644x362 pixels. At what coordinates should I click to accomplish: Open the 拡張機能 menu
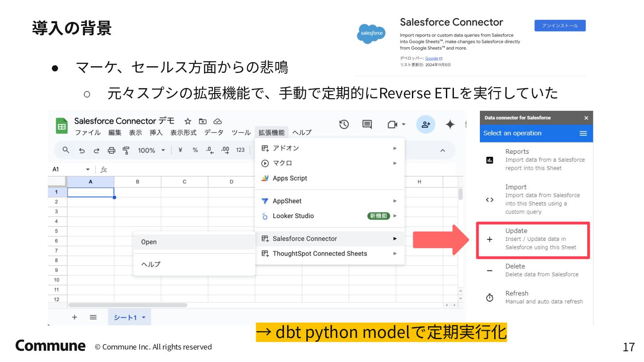click(x=271, y=133)
